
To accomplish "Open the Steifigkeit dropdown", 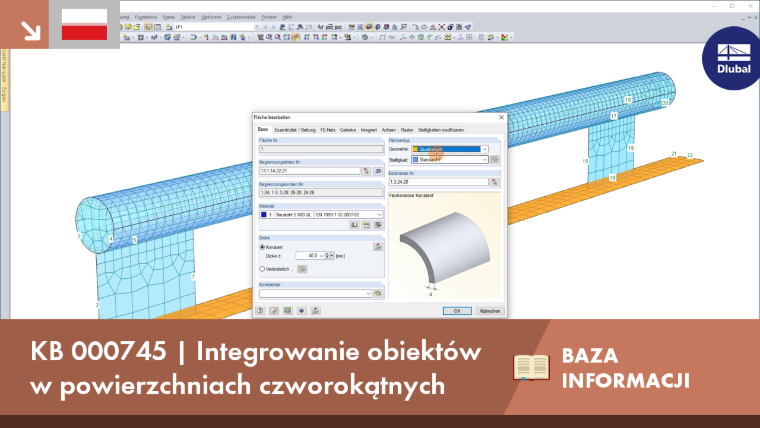I will (450, 159).
